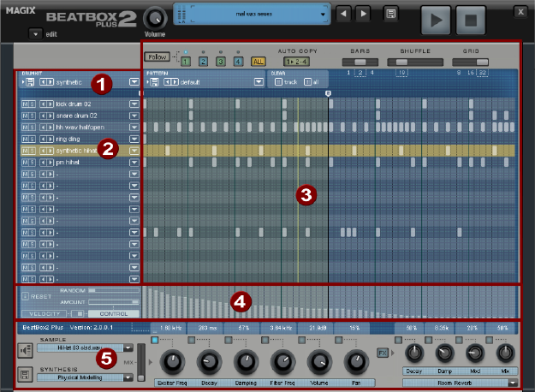Stop playback with the large stop button
Viewport: 535px width, 392px height.
[x=471, y=21]
